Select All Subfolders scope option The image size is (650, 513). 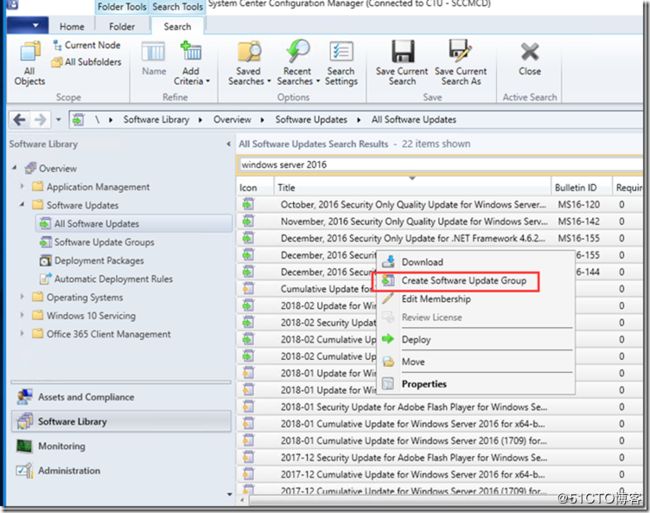87,62
